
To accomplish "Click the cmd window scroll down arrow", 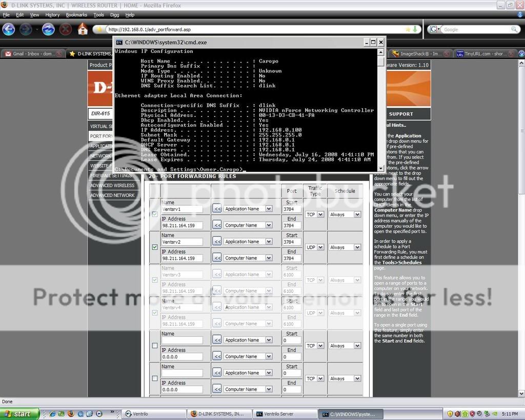I will (x=381, y=169).
